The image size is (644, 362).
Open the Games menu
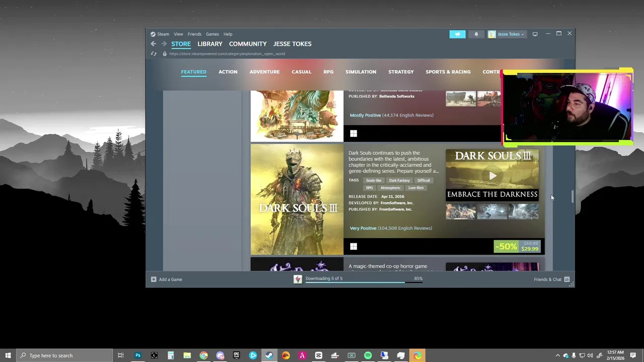click(x=212, y=34)
